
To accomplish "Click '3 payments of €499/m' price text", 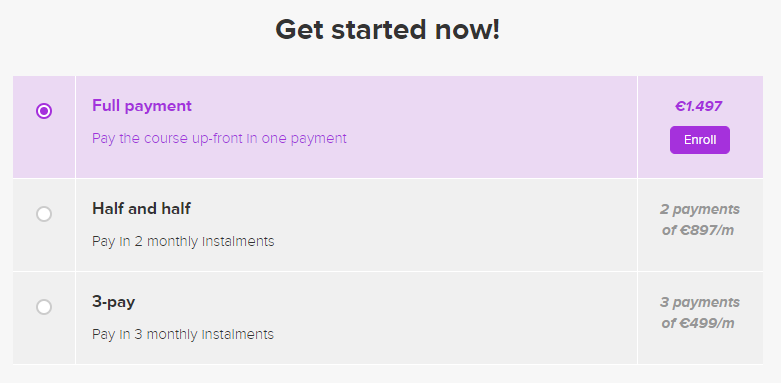I will (700, 313).
